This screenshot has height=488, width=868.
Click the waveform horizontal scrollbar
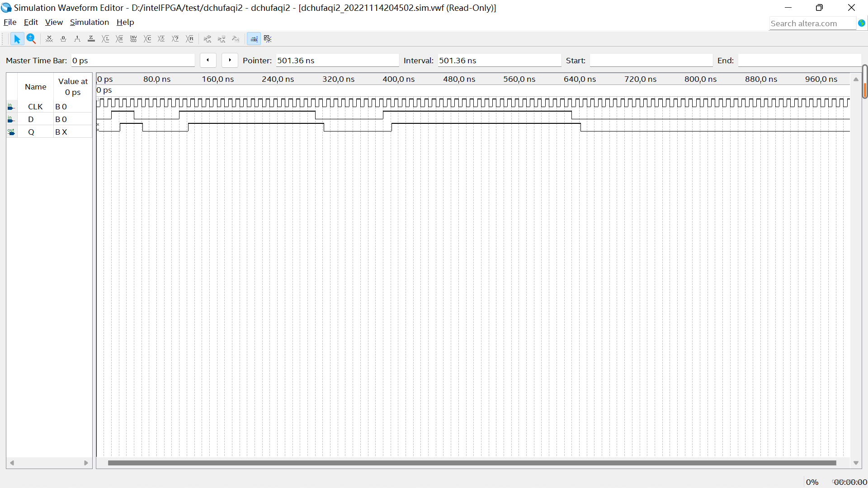pos(472,463)
